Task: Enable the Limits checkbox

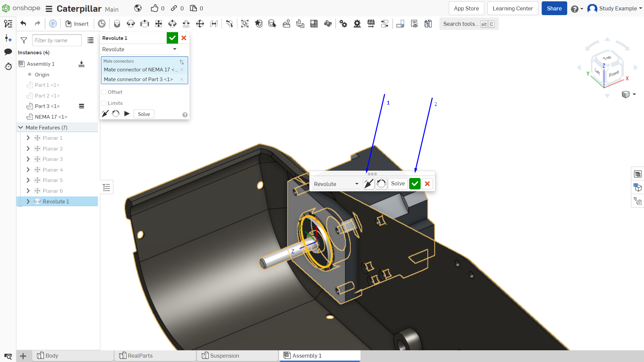Action: pyautogui.click(x=104, y=103)
